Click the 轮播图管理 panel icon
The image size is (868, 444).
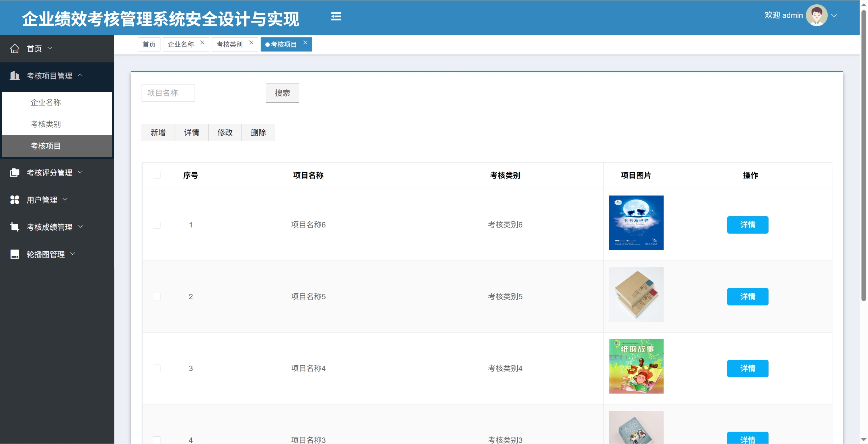pos(15,254)
